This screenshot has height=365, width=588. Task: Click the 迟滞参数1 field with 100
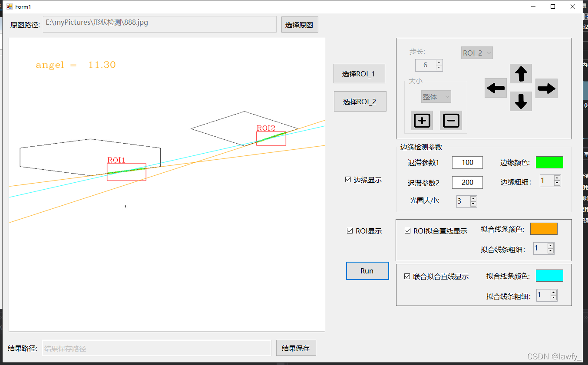pyautogui.click(x=467, y=162)
